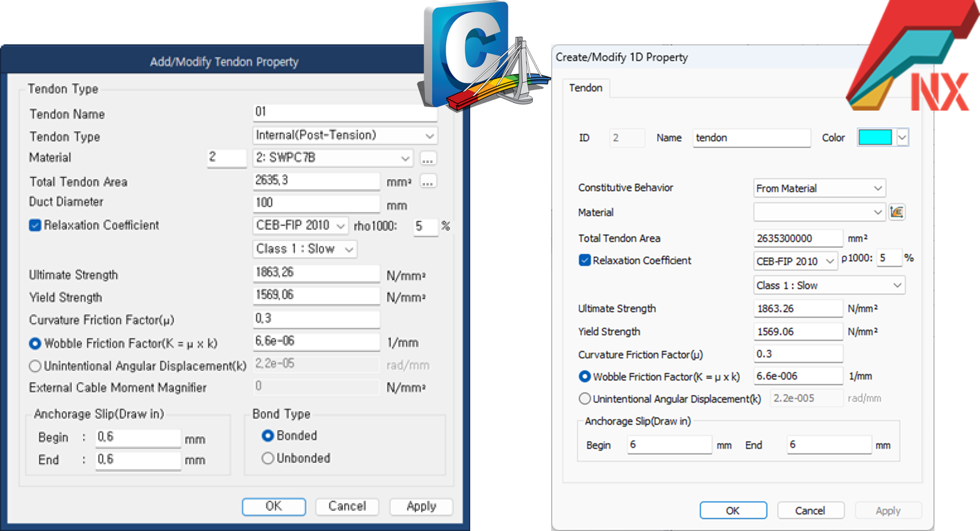The image size is (980, 531).
Task: Click the Duct Diameter input field
Action: point(316,203)
